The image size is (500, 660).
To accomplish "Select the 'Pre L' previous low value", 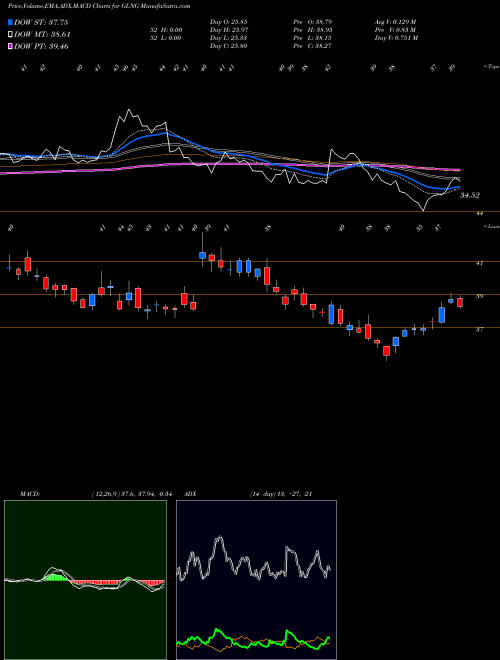I will 312,38.
